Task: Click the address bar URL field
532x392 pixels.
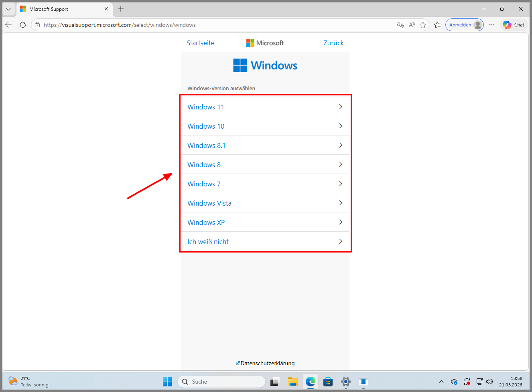Action: pos(217,25)
